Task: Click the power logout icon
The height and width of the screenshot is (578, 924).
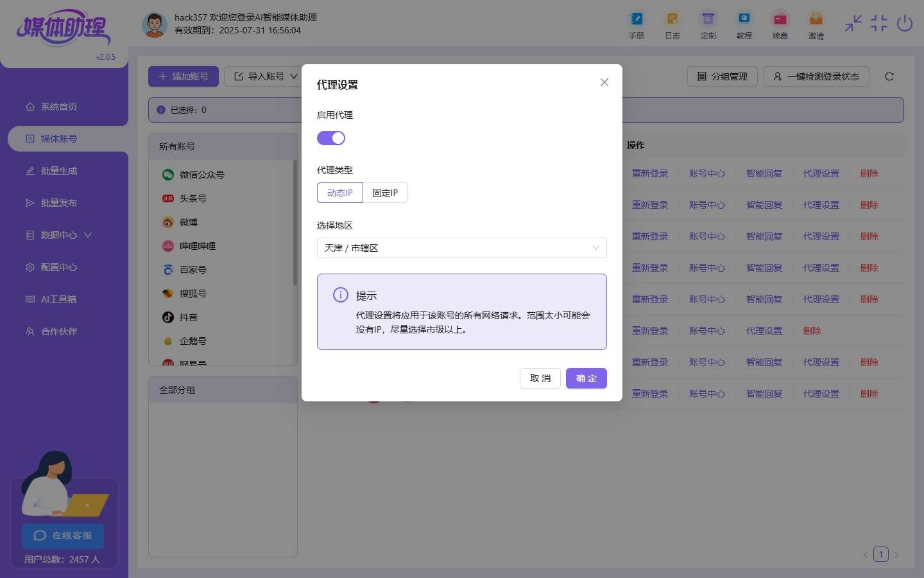Action: tap(905, 24)
